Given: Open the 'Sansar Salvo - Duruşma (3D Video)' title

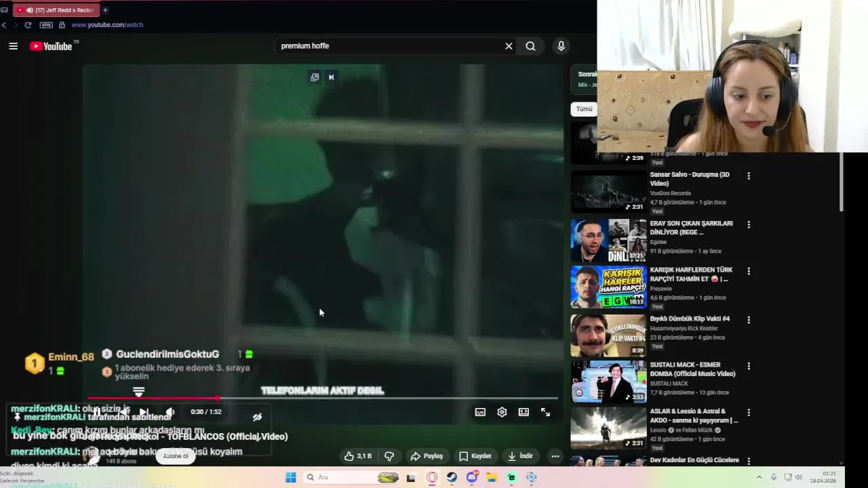Looking at the screenshot, I should pyautogui.click(x=690, y=179).
